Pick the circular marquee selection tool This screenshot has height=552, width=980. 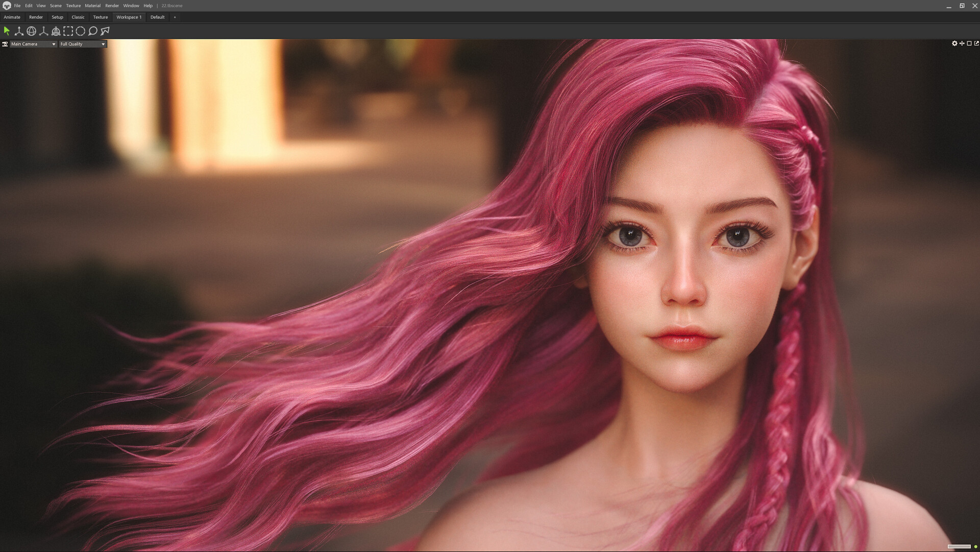(x=80, y=31)
